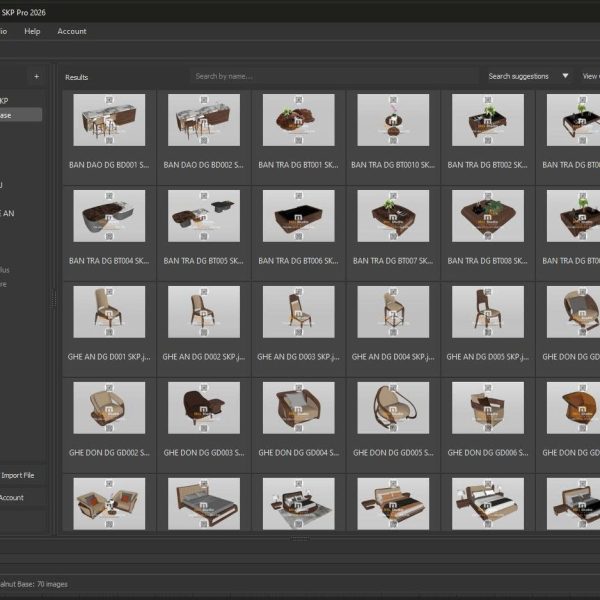Viewport: 600px width, 600px height.
Task: Click the 'GHE AN DG D005 SKP.j...' name
Action: tap(488, 357)
